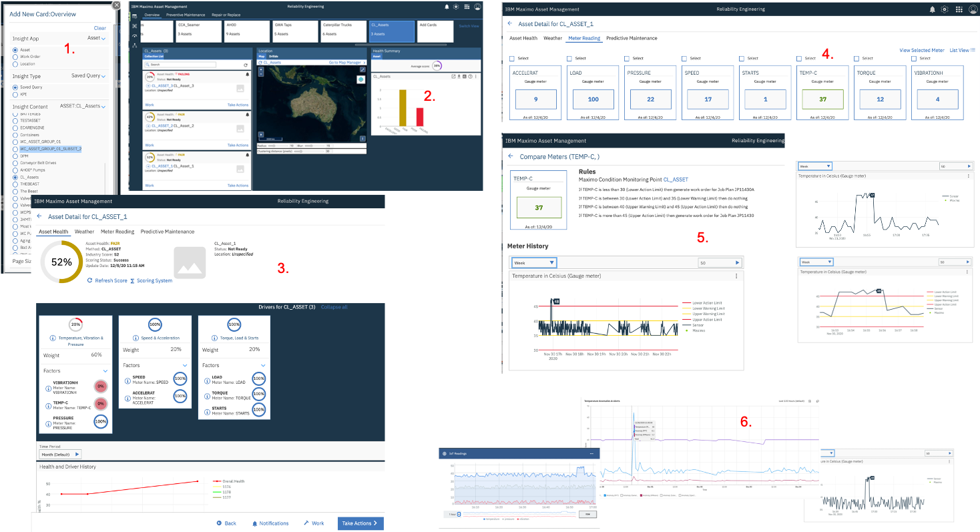Switch to the Preventive Maintenance dashboard tab
This screenshot has height=532, width=980.
tap(185, 15)
